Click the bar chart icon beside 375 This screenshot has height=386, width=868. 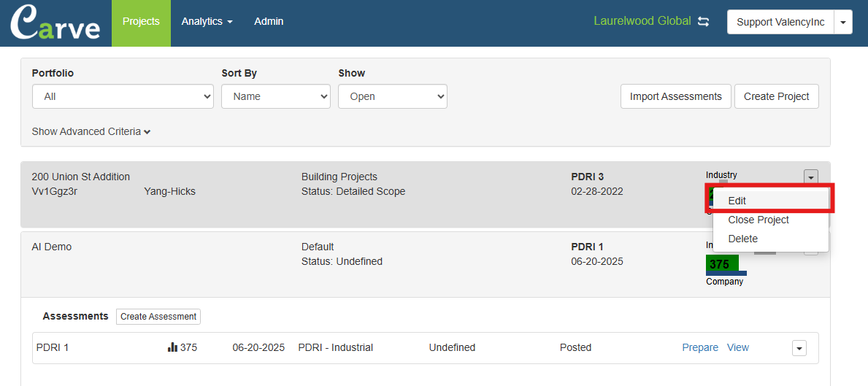173,347
